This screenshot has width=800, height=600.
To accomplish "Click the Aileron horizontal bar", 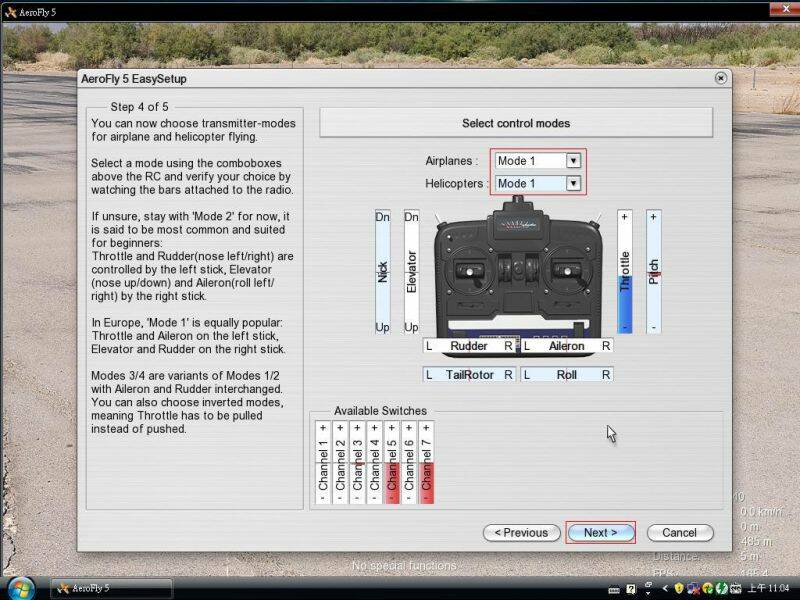I will 567,346.
